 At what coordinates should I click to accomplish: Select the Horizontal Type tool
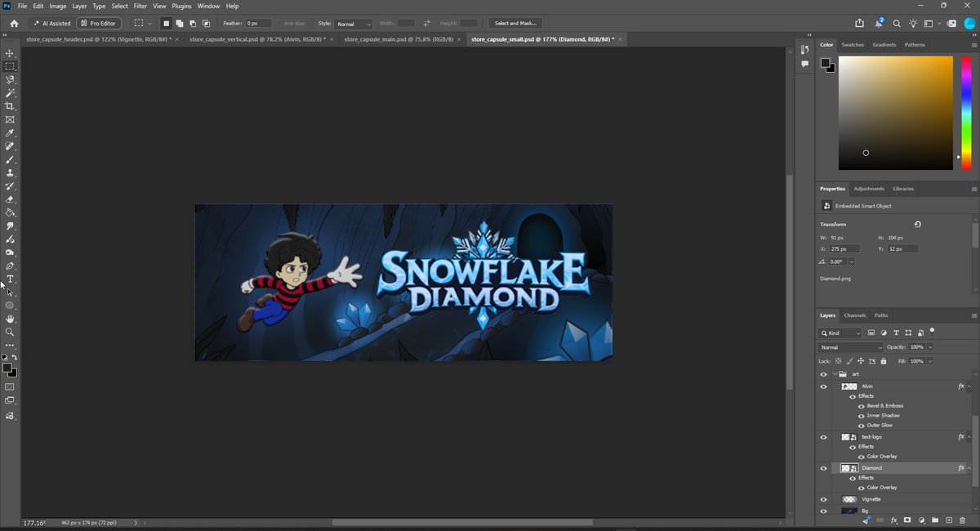coord(10,279)
